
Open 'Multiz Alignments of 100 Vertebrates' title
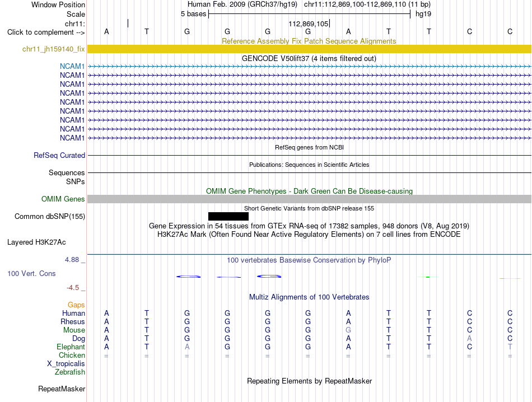309,297
